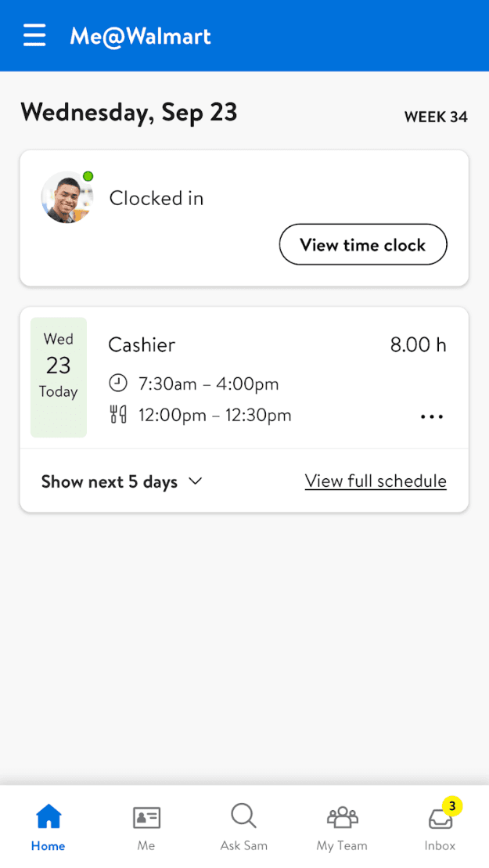Open the hamburger navigation menu

coord(34,36)
